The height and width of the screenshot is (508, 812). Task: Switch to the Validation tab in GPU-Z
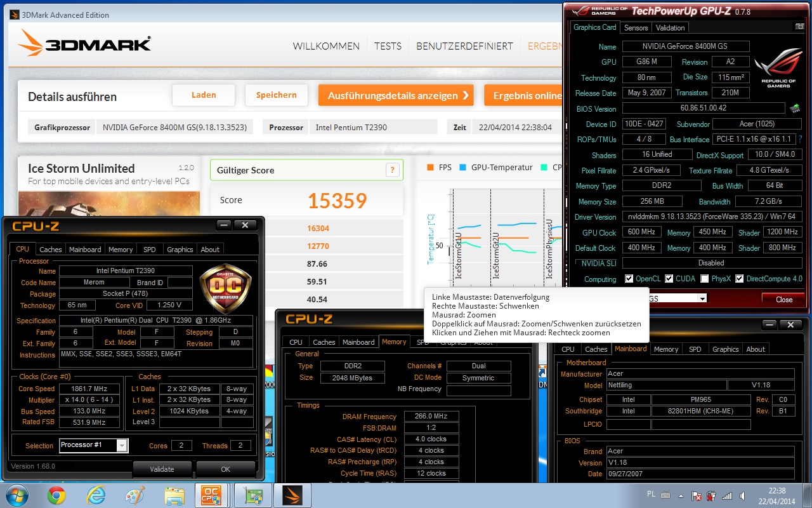click(670, 28)
